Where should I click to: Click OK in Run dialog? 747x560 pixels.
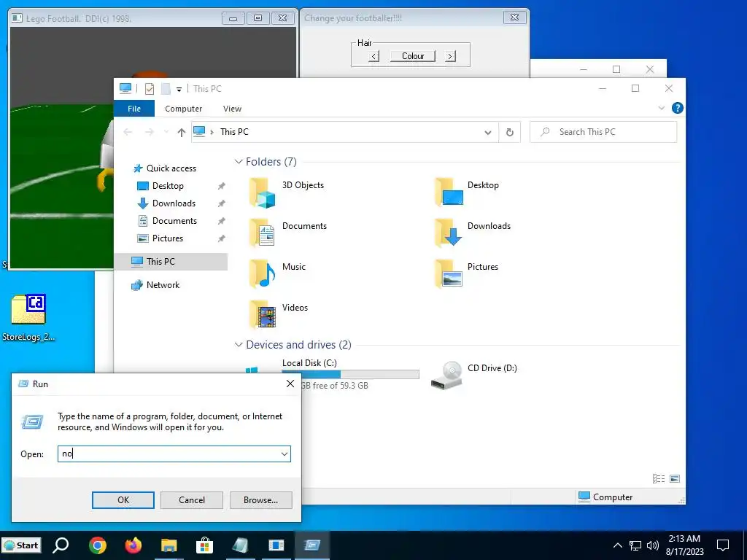(x=123, y=500)
